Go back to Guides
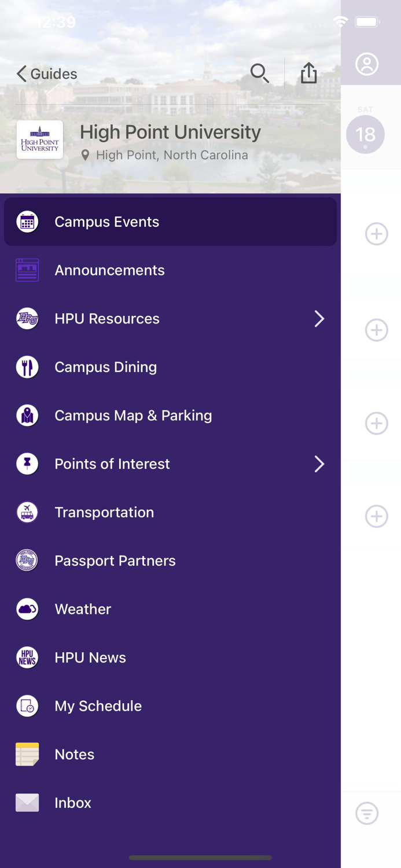401x868 pixels. tap(46, 73)
